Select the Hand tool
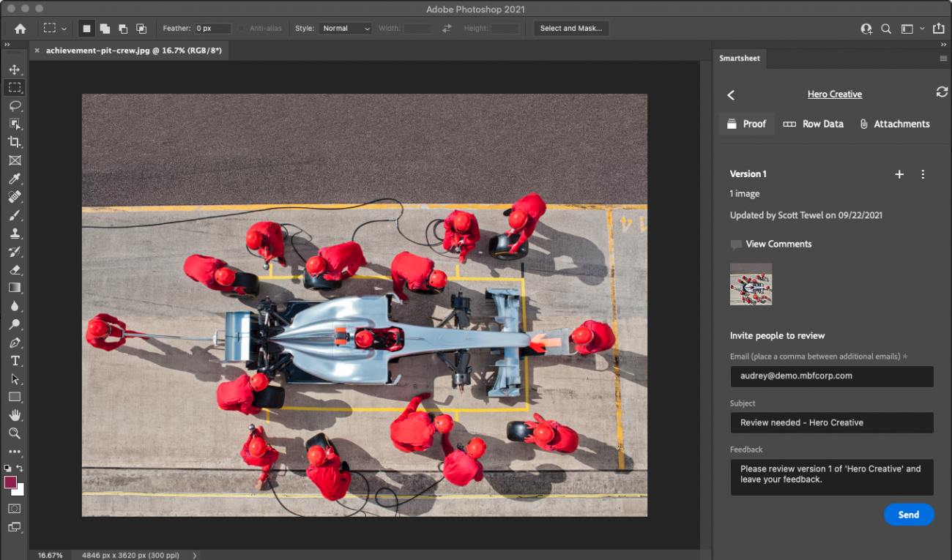 coord(15,415)
